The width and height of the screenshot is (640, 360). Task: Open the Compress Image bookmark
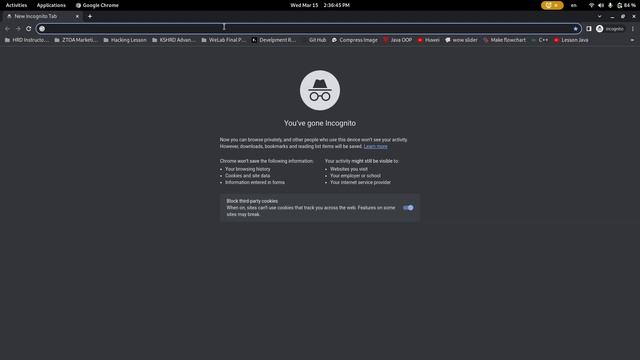(354, 40)
